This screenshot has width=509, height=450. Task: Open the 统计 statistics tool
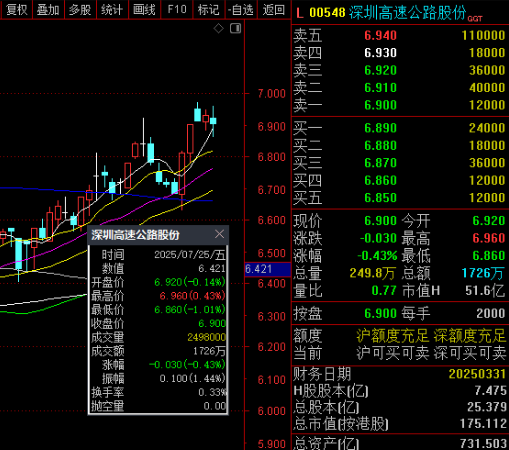pyautogui.click(x=112, y=9)
